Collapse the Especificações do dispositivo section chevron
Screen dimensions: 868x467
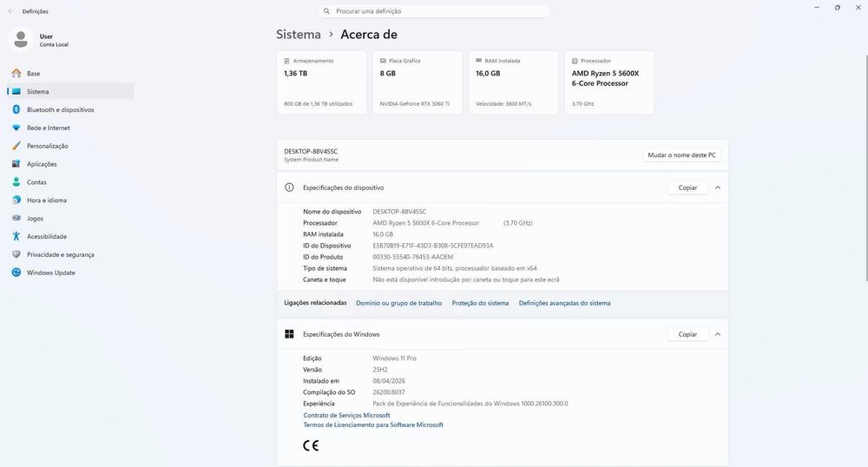click(718, 187)
